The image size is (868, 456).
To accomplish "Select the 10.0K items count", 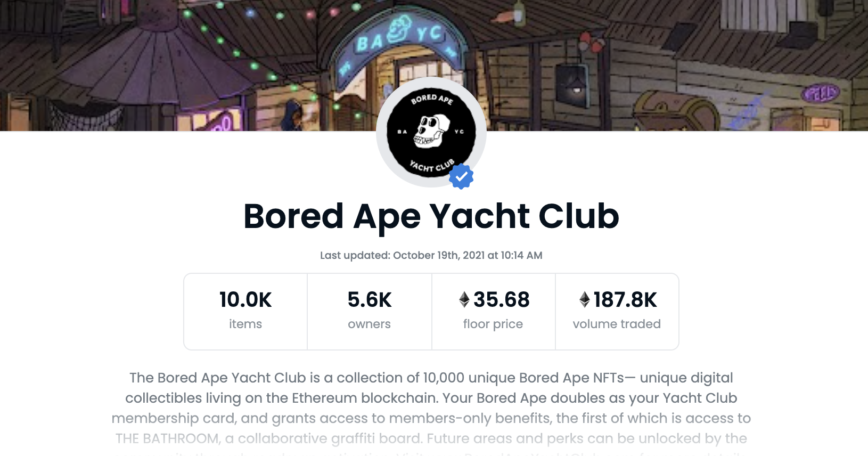I will 245,300.
